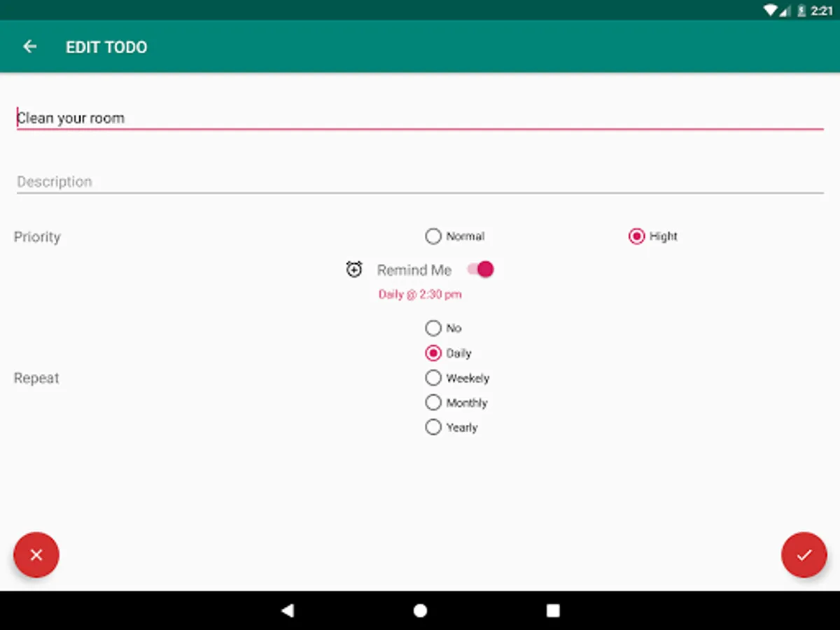Choose Yearly repeat option
The height and width of the screenshot is (630, 840).
coord(452,427)
